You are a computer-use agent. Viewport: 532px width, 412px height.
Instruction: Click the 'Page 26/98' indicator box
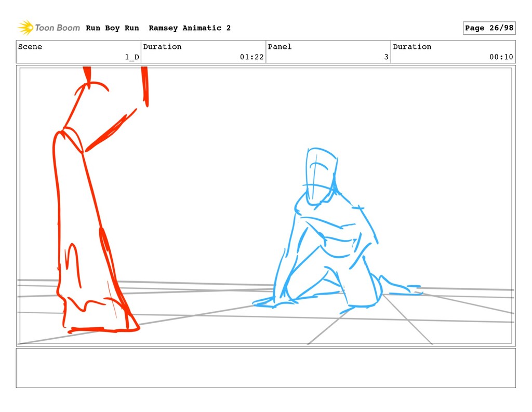pyautogui.click(x=489, y=28)
